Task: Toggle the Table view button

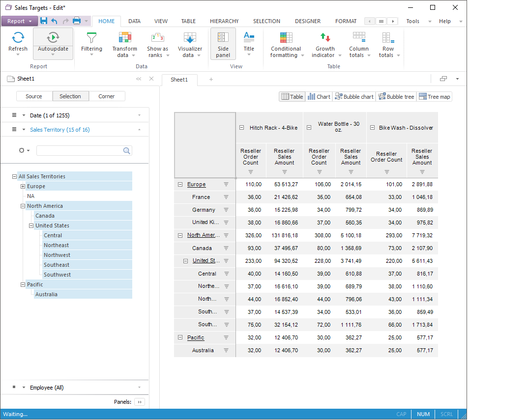Action: [x=292, y=97]
